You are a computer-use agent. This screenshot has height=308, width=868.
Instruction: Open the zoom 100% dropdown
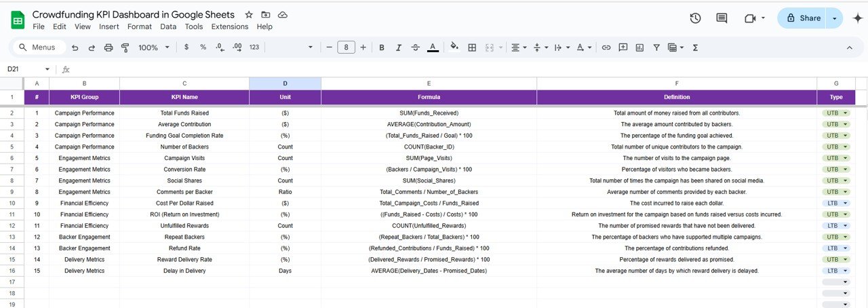[153, 47]
